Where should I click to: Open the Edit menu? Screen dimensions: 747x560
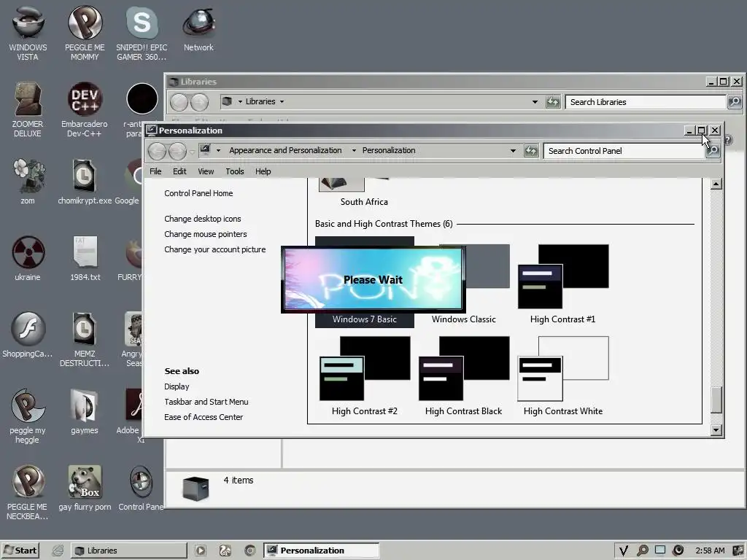(179, 171)
